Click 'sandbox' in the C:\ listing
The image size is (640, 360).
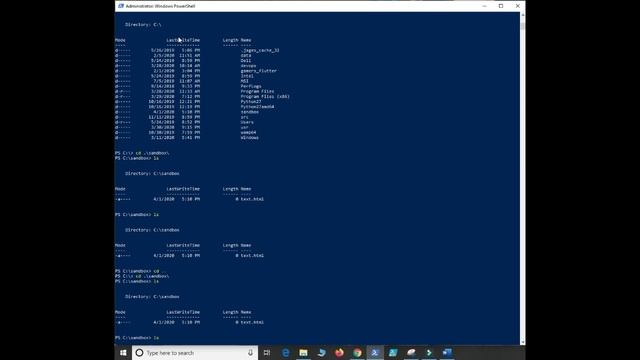point(249,112)
